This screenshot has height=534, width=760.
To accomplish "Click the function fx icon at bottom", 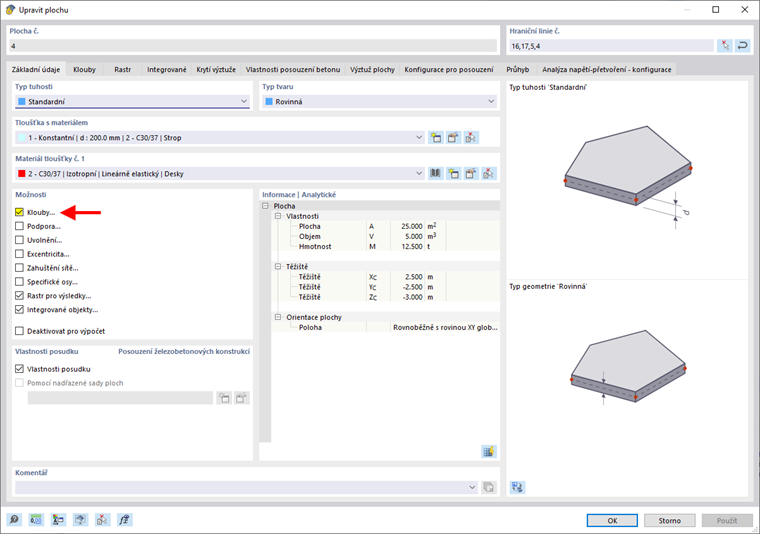I will (125, 520).
